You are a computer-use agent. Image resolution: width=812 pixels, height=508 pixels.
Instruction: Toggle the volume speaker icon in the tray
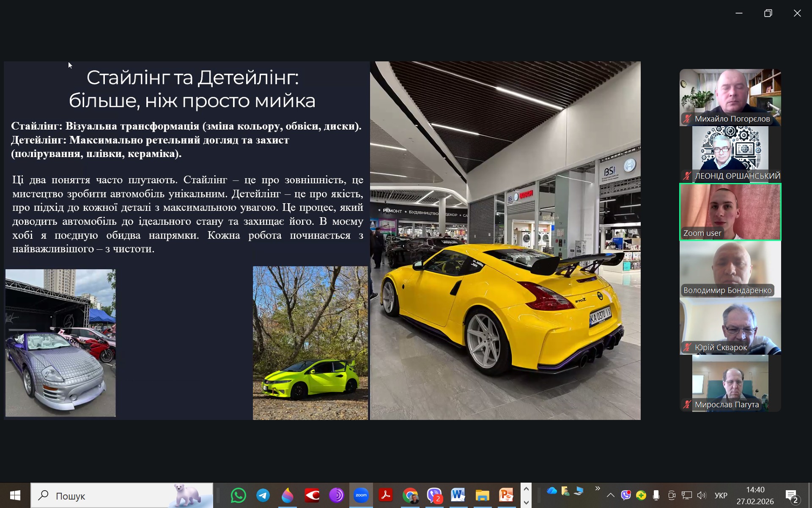point(702,495)
